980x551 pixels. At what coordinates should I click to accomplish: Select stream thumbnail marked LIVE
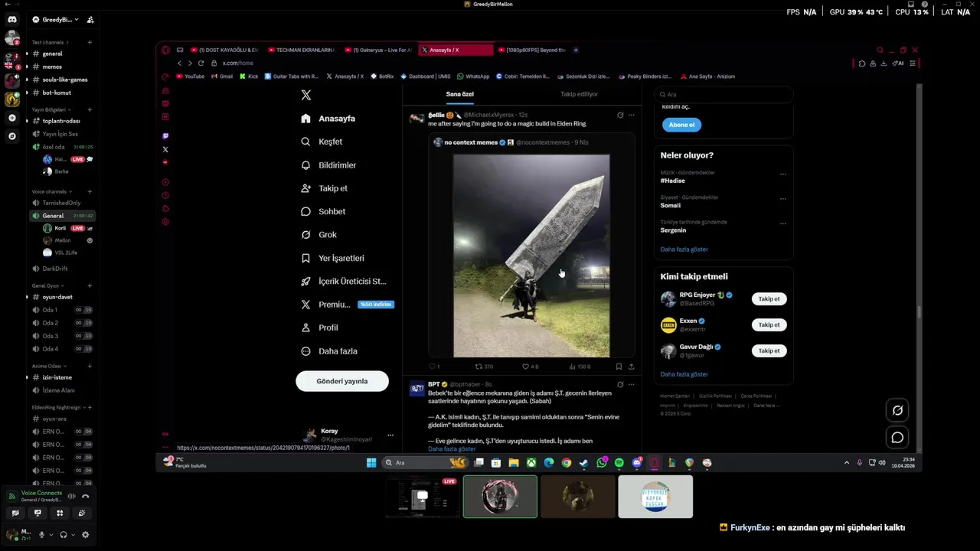(422, 497)
